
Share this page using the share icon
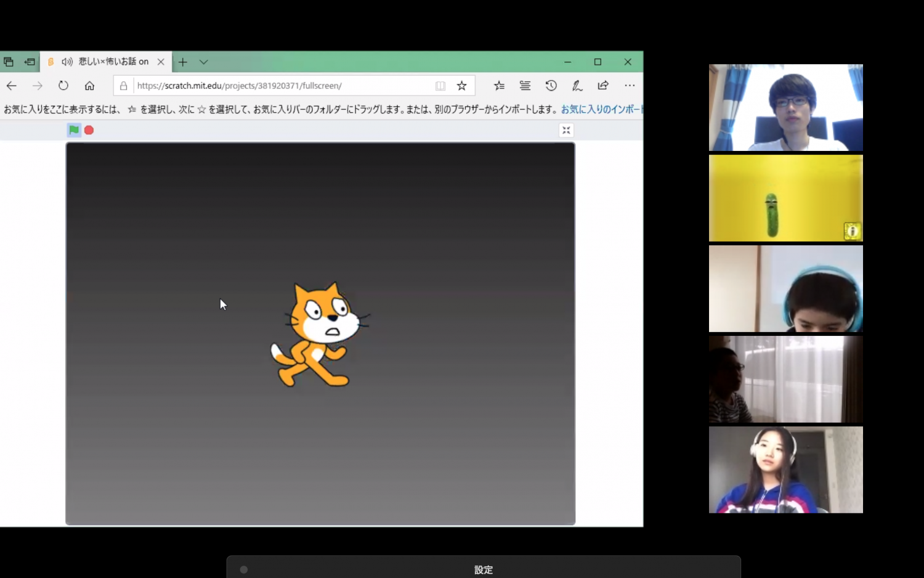point(603,86)
